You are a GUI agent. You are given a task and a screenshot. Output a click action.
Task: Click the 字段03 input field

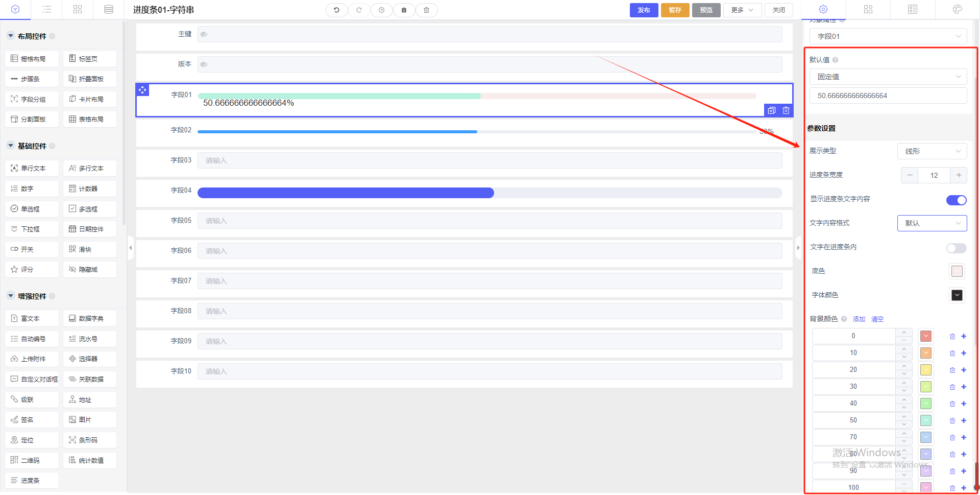(x=489, y=160)
